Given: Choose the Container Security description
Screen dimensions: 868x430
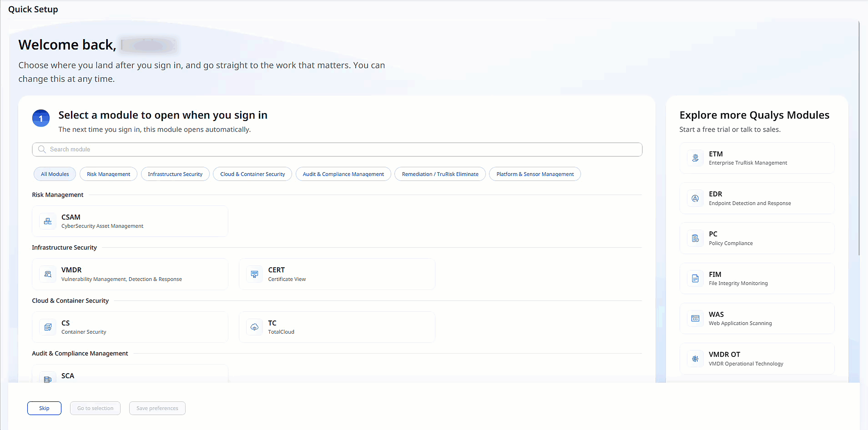Looking at the screenshot, I should pyautogui.click(x=83, y=332).
